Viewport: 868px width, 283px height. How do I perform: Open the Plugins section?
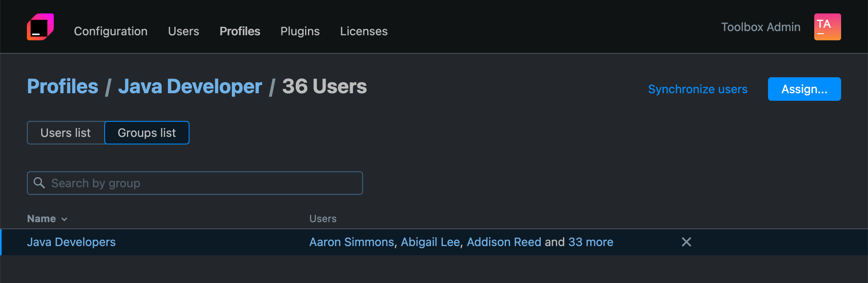click(x=300, y=31)
